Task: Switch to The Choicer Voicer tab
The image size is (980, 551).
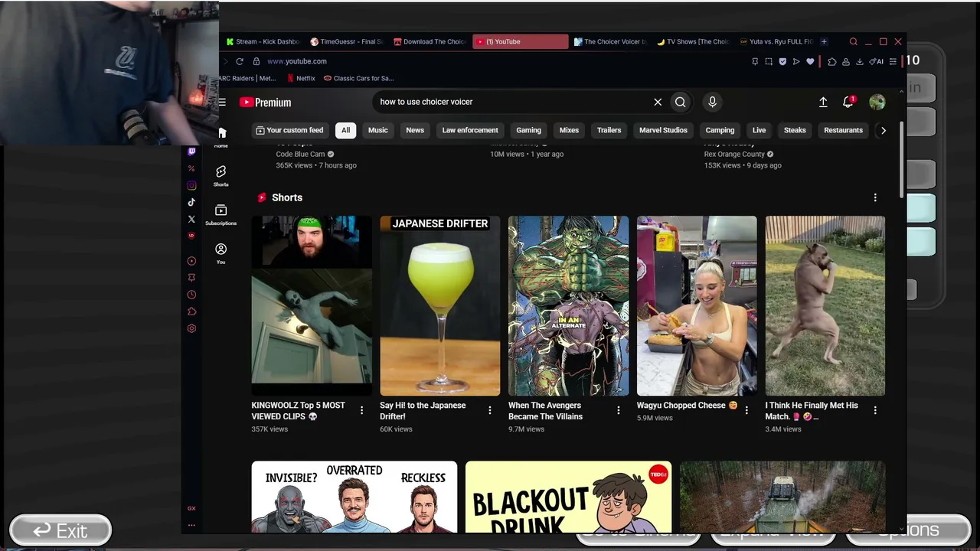Action: (x=609, y=41)
